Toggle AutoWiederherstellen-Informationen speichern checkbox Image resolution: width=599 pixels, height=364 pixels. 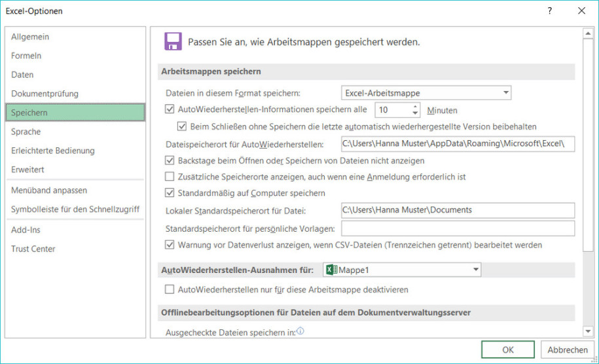tap(170, 109)
